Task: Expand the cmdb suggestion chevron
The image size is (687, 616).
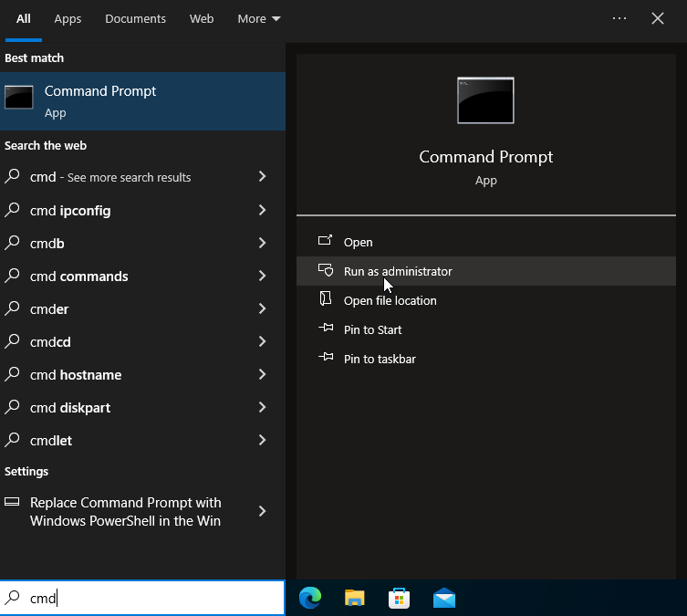Action: pyautogui.click(x=262, y=243)
